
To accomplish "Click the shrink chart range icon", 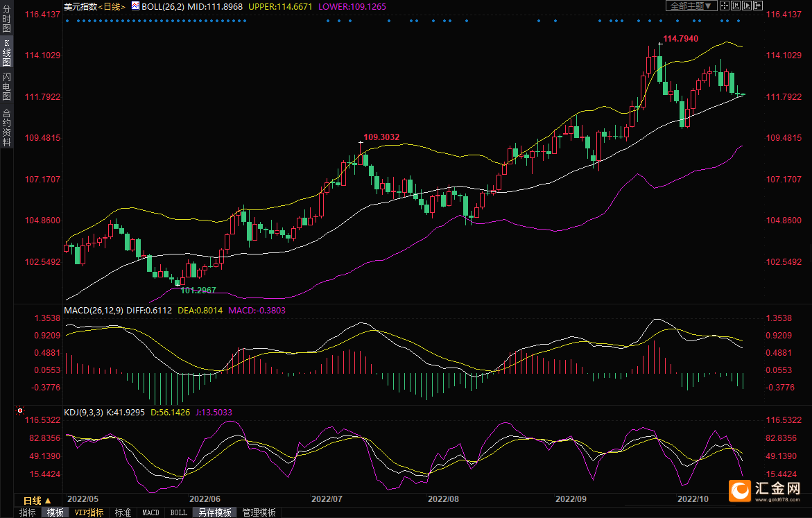I will (735, 6).
